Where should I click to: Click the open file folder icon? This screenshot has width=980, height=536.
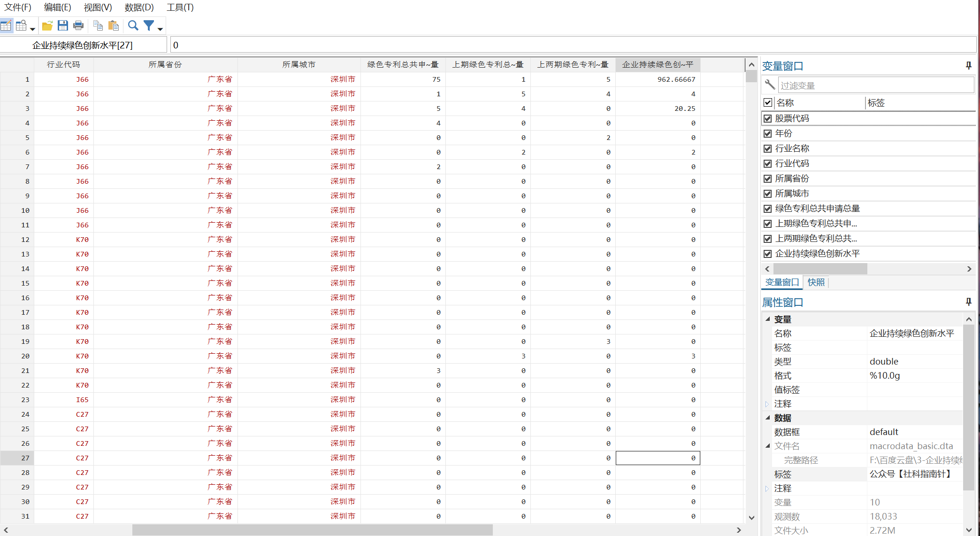point(47,26)
